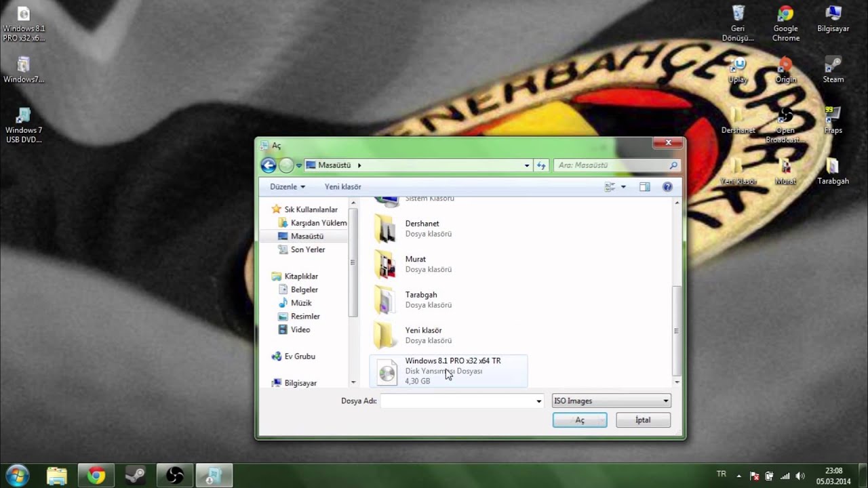Select Tarabgah folder on the desktop
Screen dimensions: 868x488
833,171
